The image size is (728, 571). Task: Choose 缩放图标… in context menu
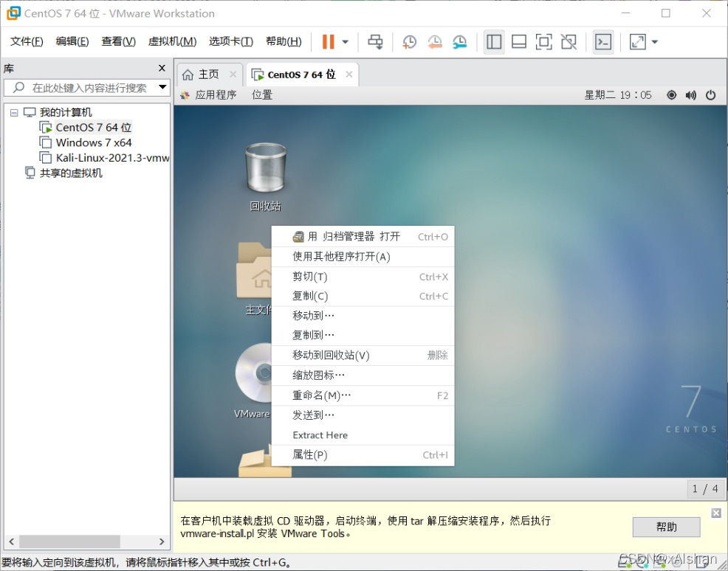coord(363,376)
